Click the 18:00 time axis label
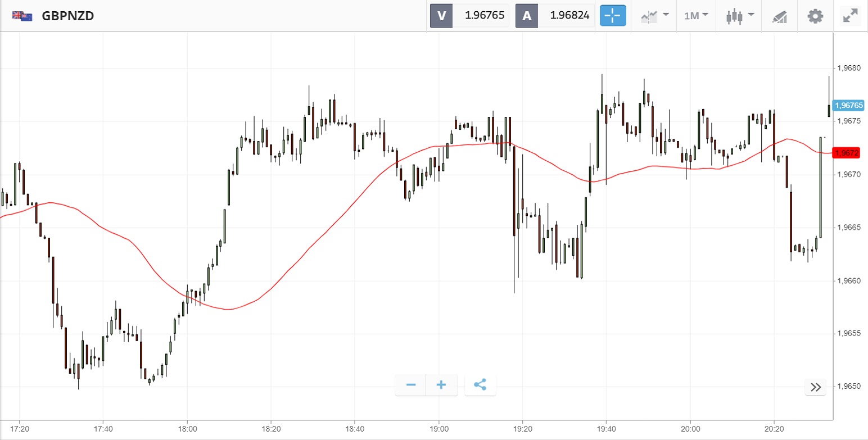Viewport: 868px width, 440px height. tap(187, 428)
